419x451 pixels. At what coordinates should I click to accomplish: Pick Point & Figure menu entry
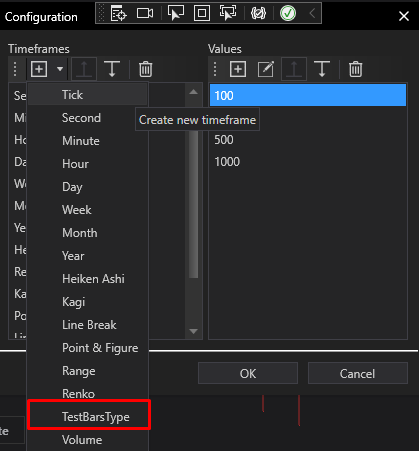click(x=87, y=348)
